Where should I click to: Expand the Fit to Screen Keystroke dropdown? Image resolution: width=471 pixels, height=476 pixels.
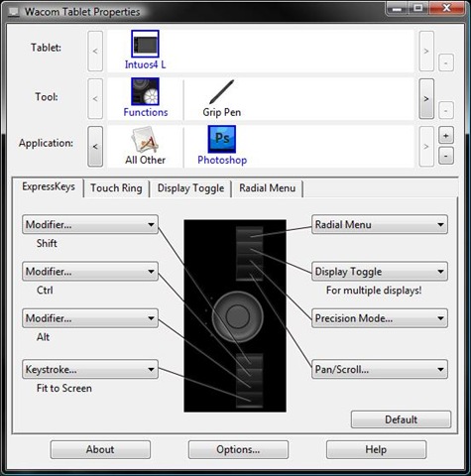point(90,369)
